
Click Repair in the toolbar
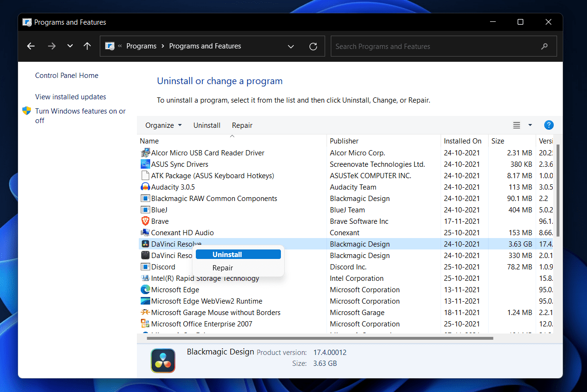tap(242, 125)
